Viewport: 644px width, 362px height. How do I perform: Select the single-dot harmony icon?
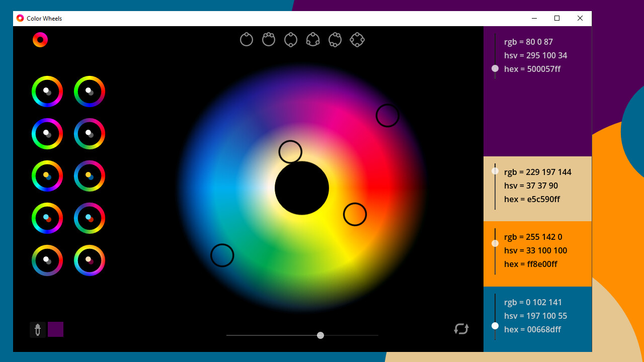(x=246, y=39)
